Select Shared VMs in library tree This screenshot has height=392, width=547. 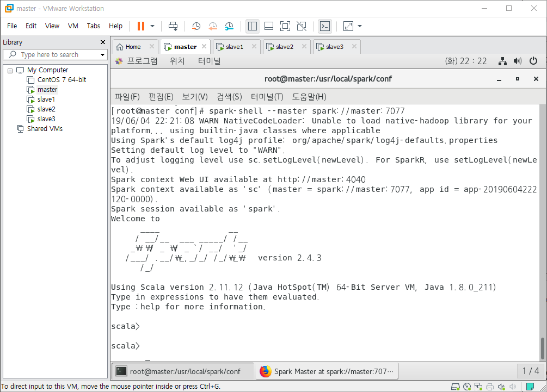(45, 128)
